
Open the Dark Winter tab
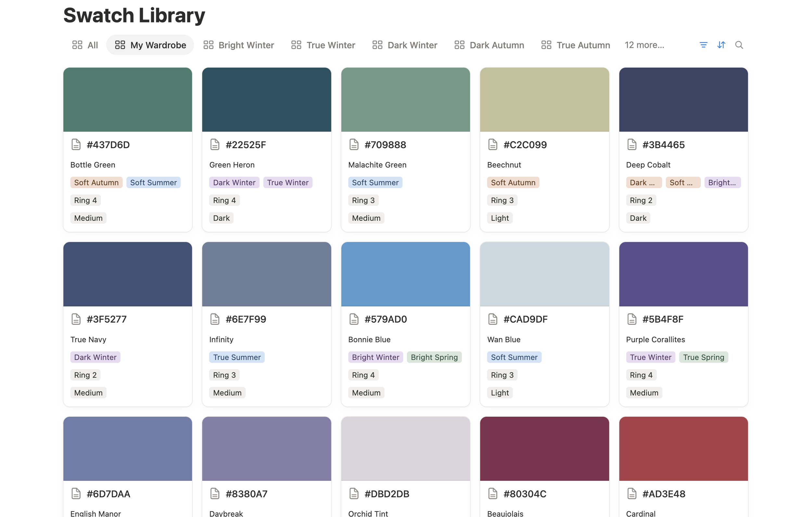pos(405,45)
